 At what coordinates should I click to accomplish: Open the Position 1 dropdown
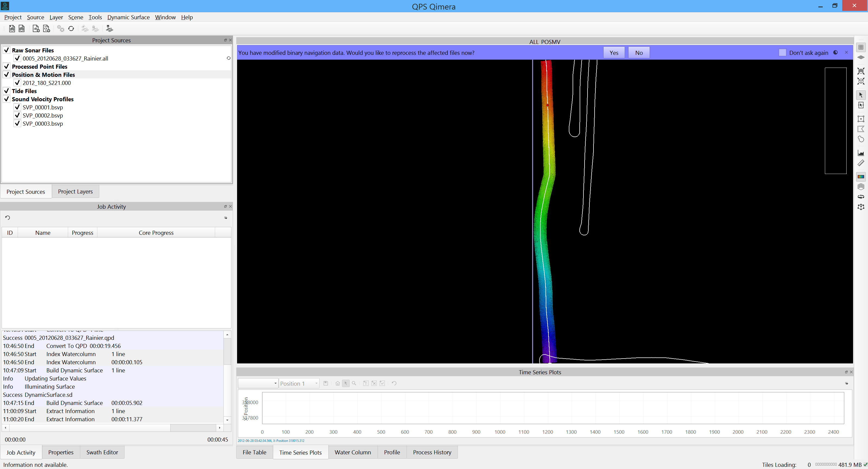click(299, 383)
